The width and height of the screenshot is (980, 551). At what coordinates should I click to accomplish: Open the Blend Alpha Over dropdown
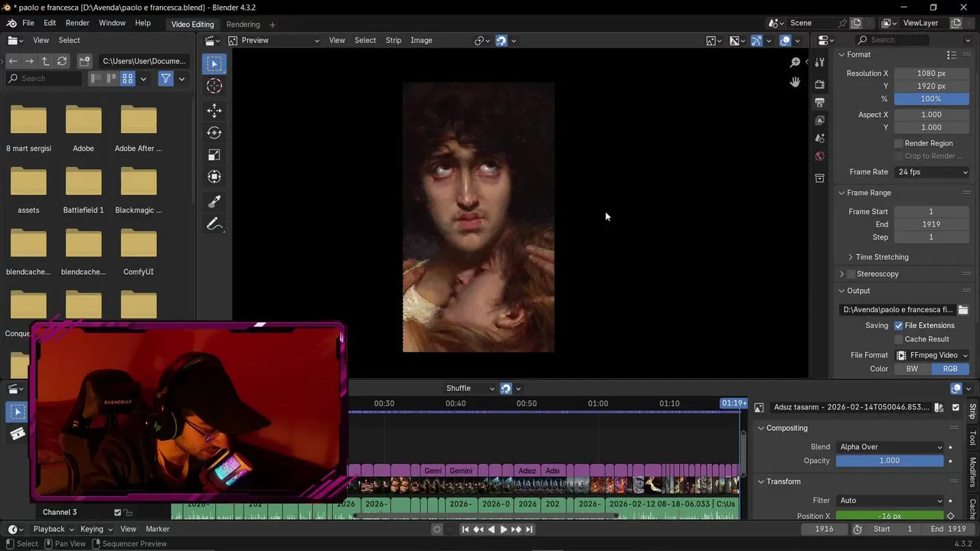point(890,447)
